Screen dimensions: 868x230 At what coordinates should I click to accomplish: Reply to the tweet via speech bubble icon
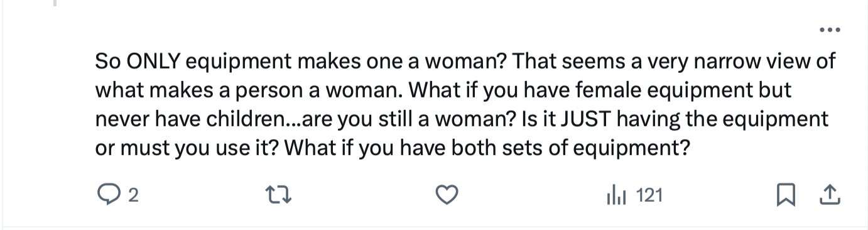108,197
